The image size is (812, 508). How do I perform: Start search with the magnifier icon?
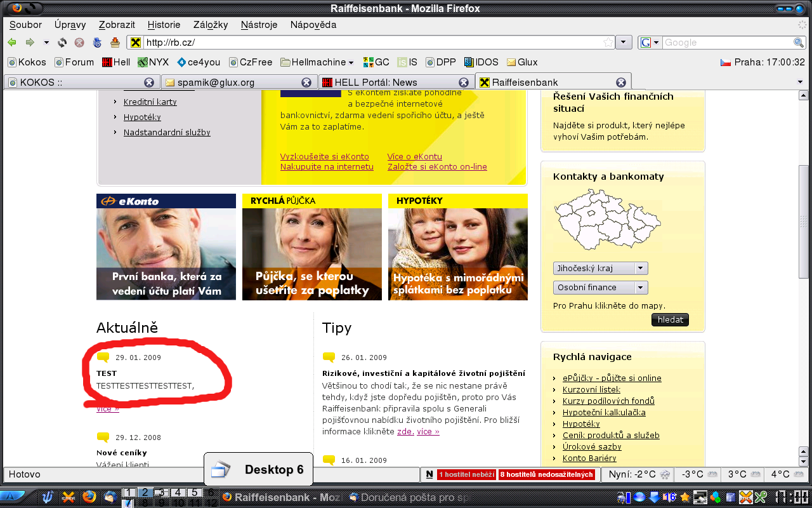(x=799, y=43)
